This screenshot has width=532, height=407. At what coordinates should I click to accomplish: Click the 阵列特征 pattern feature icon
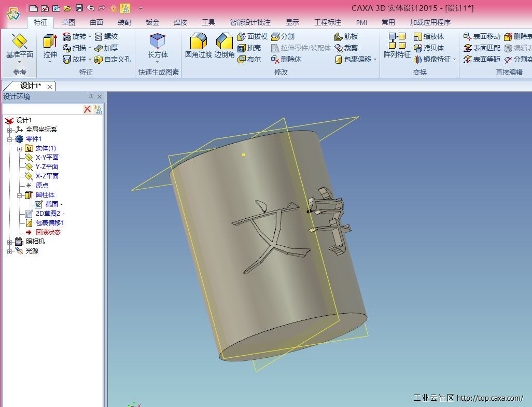[397, 42]
